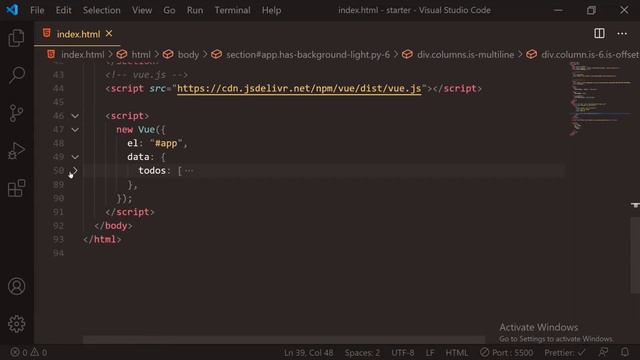
Task: Change file encoding UTF-8
Action: [403, 352]
